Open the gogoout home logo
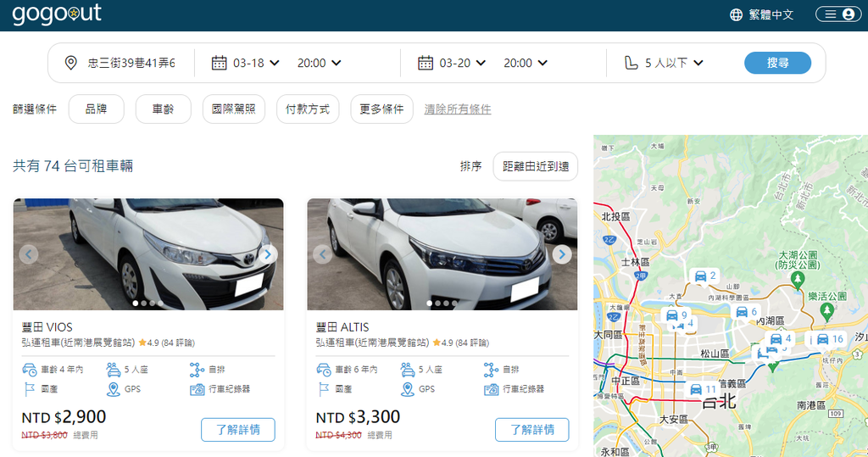The image size is (868, 457). coord(57,14)
